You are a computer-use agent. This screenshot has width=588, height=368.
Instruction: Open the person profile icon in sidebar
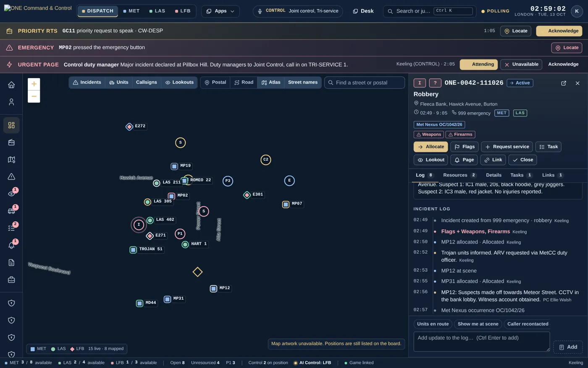pyautogui.click(x=11, y=102)
